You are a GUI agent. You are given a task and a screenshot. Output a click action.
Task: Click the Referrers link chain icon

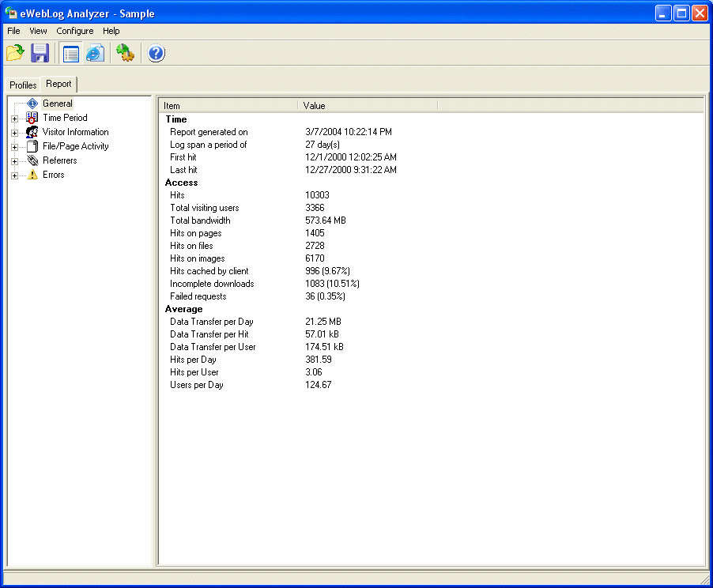32,160
